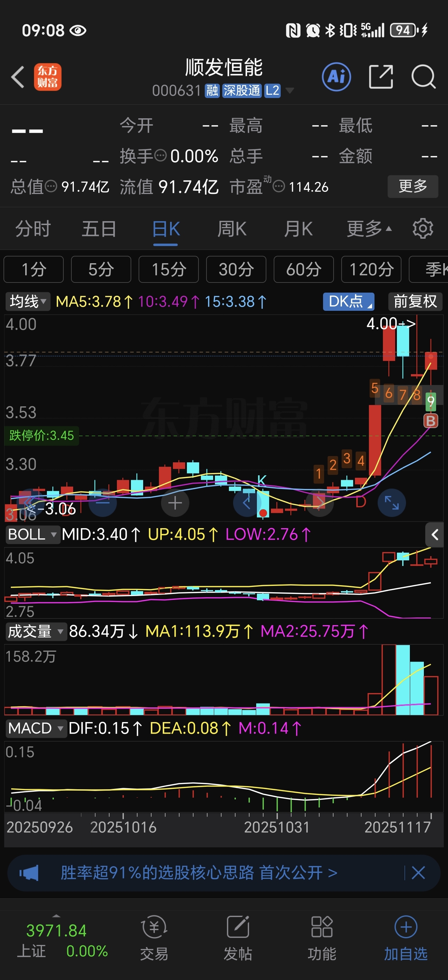Tap 更多 quote details button

(413, 187)
